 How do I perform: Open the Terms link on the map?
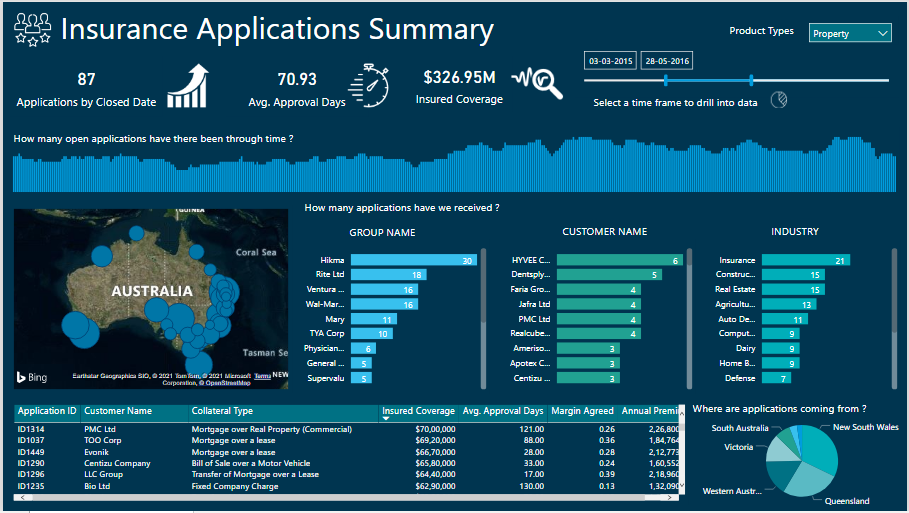[262, 376]
